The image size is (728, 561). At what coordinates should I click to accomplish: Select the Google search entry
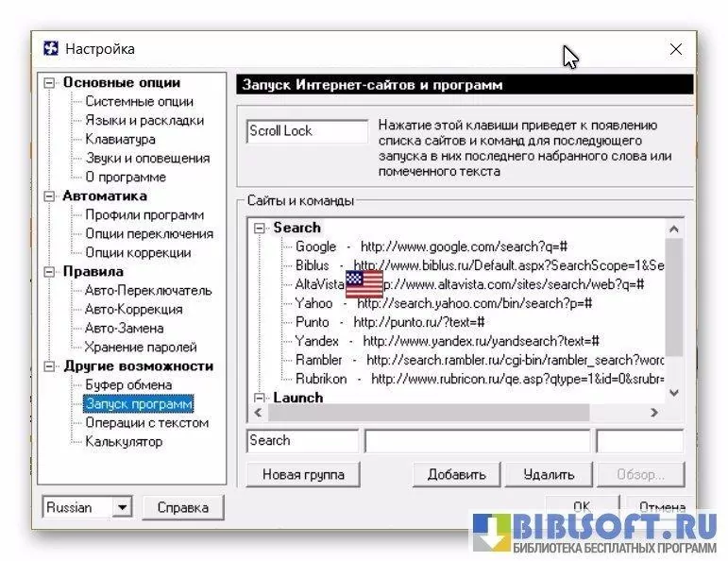click(x=315, y=246)
